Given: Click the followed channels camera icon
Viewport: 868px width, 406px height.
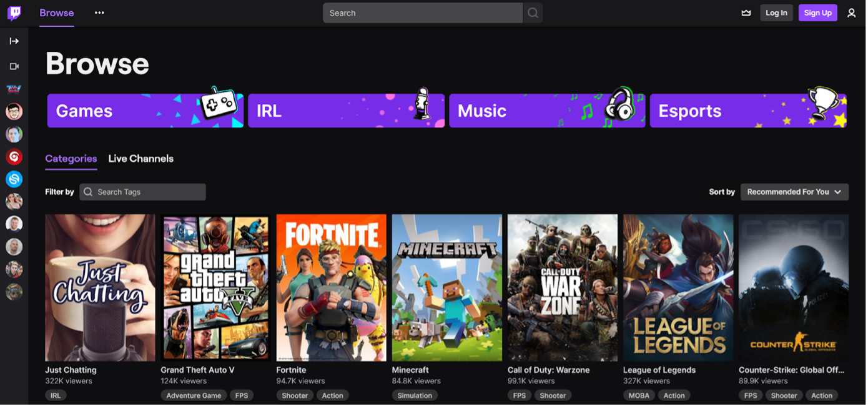Looking at the screenshot, I should coord(14,66).
